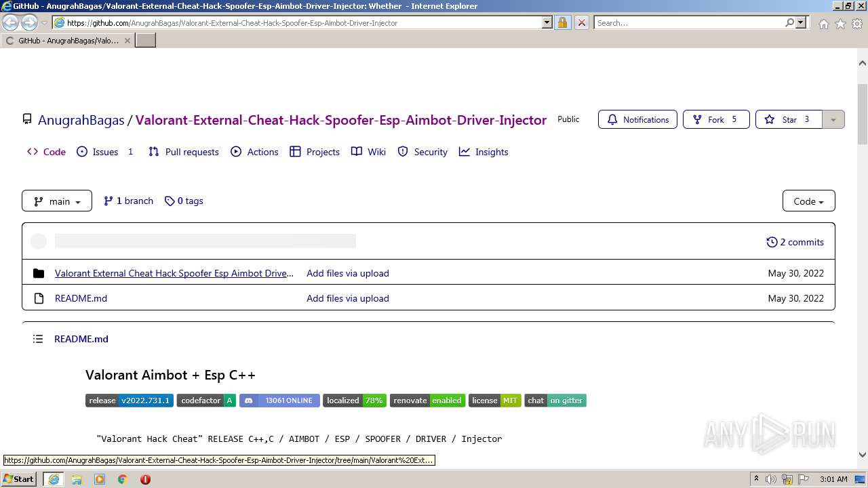Screen dimensions: 868x488
Task: Click the README.md file icon
Action: pyautogui.click(x=39, y=298)
